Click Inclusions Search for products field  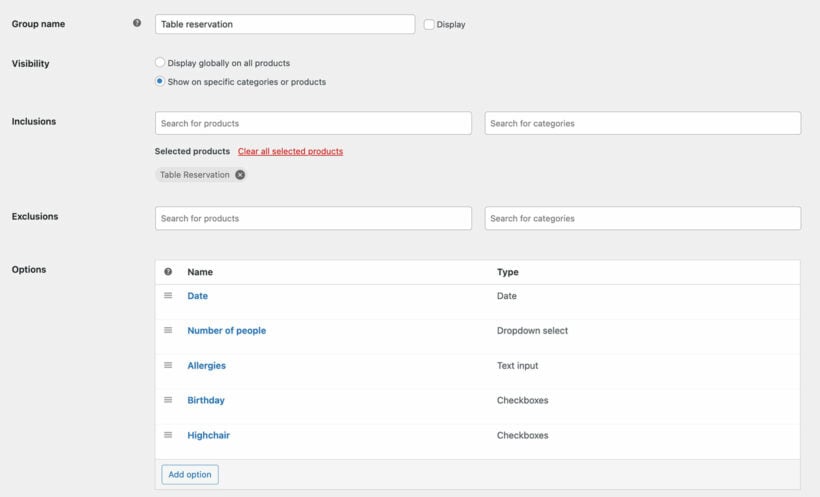313,123
